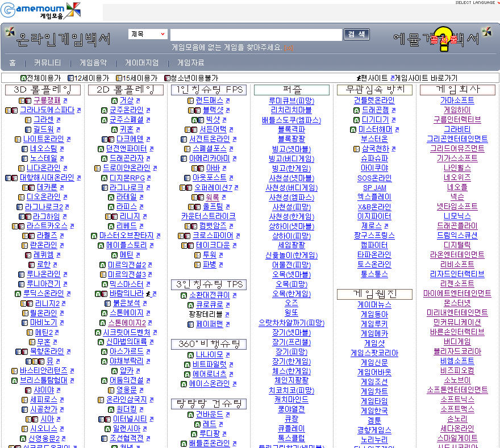Go to the 홈 menu item

(x=13, y=63)
